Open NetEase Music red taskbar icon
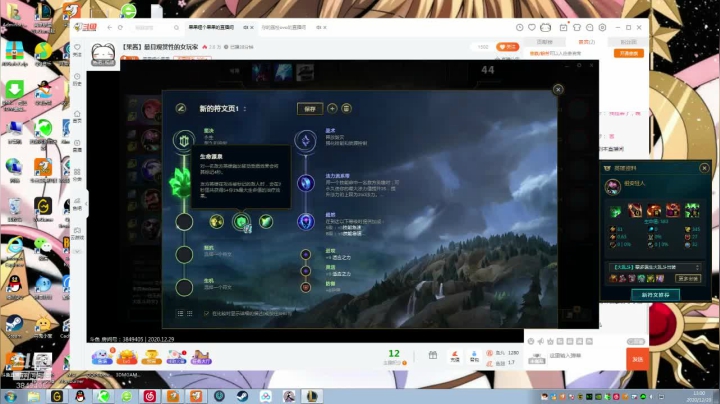 pos(149,396)
